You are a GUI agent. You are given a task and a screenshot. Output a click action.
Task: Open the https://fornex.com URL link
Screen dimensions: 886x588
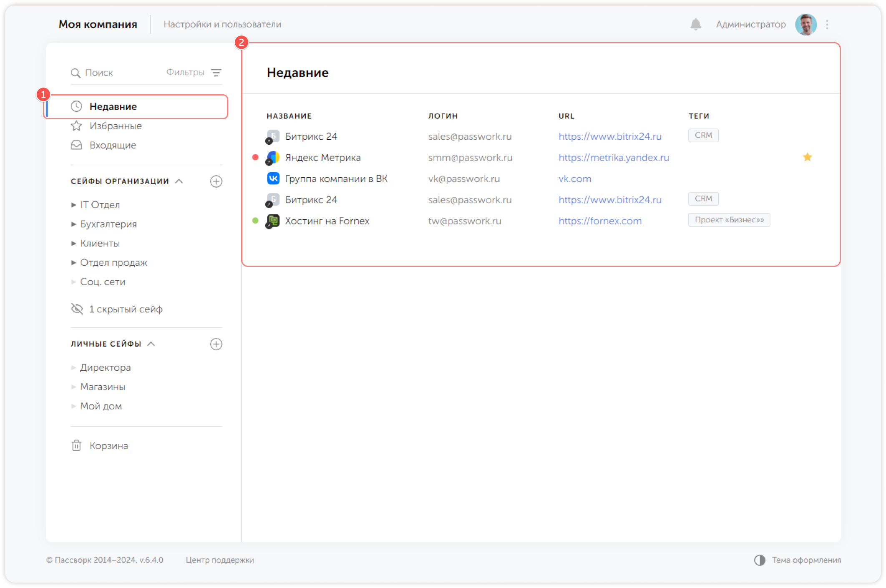pos(600,221)
